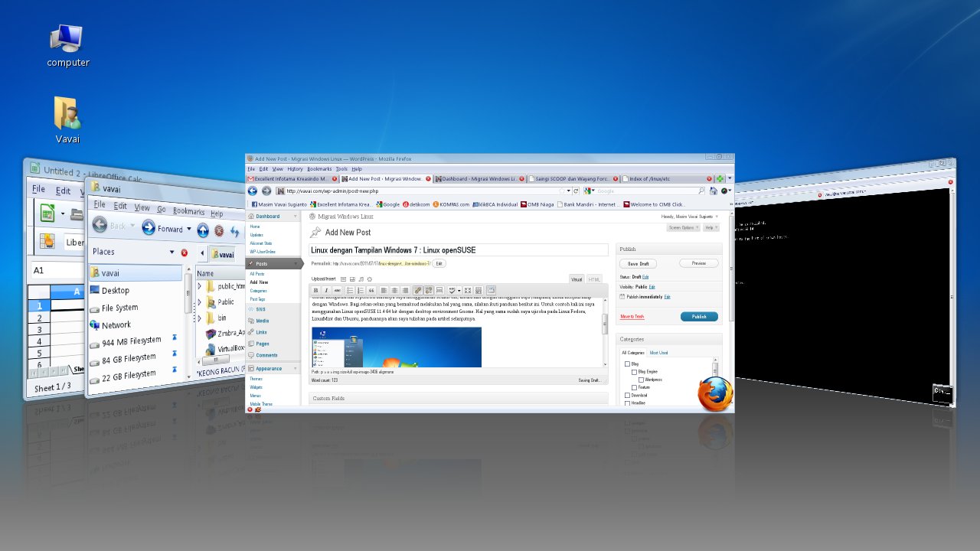The width and height of the screenshot is (980, 551).
Task: Toggle fullscreen mode in WordPress editor
Action: tap(468, 291)
